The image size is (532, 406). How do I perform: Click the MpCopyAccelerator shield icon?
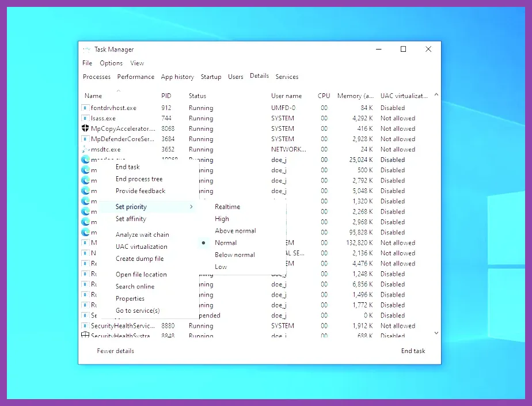pos(85,128)
